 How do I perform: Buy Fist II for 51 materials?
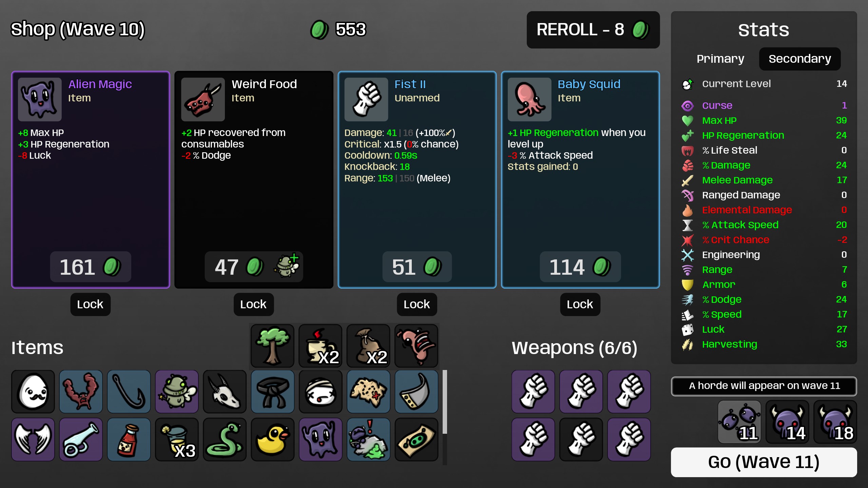click(417, 267)
